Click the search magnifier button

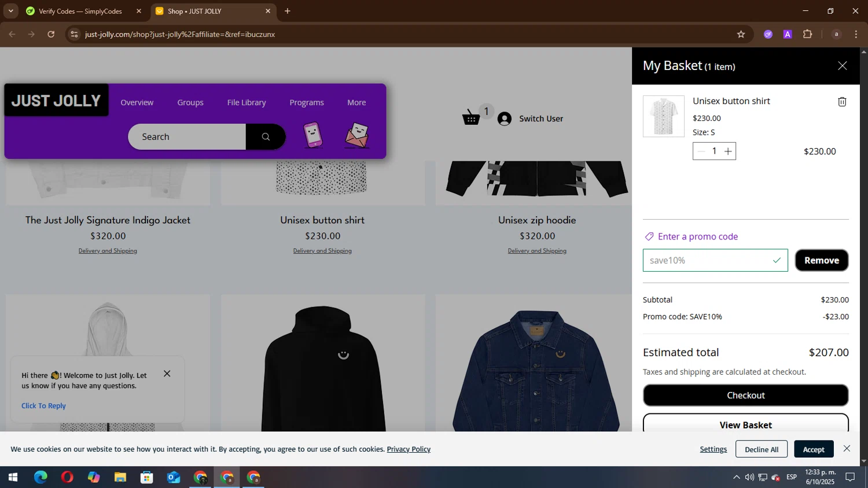tap(266, 136)
